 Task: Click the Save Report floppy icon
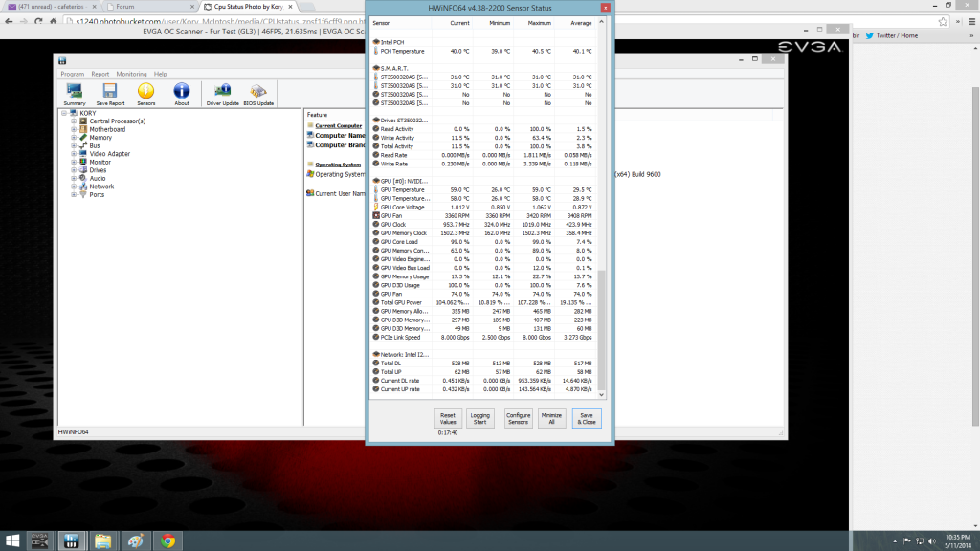[x=110, y=93]
